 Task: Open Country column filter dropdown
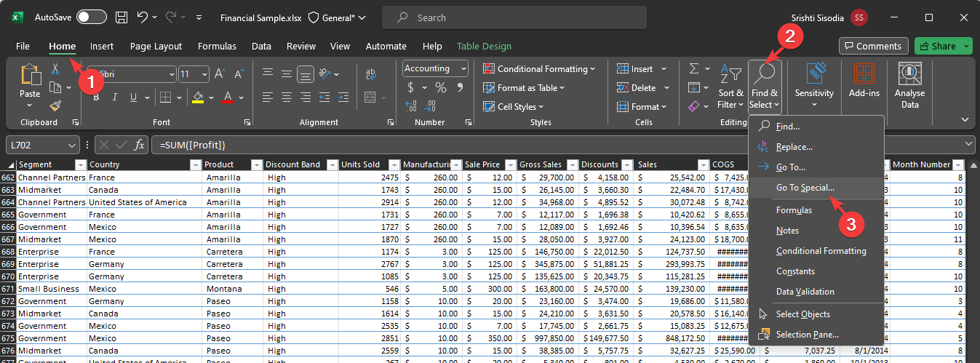(196, 164)
